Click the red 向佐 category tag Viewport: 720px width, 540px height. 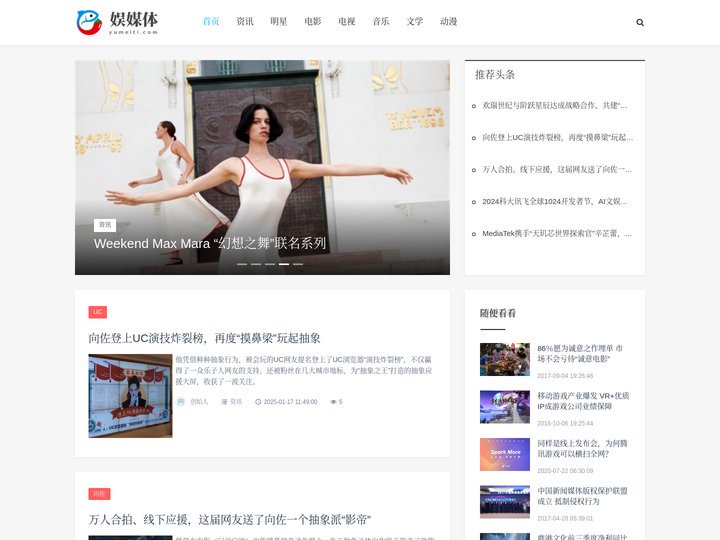point(99,494)
